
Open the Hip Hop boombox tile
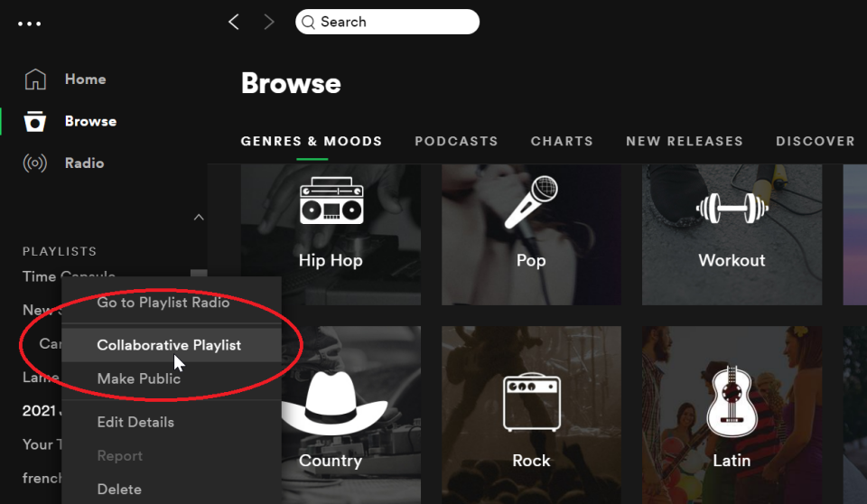[331, 235]
